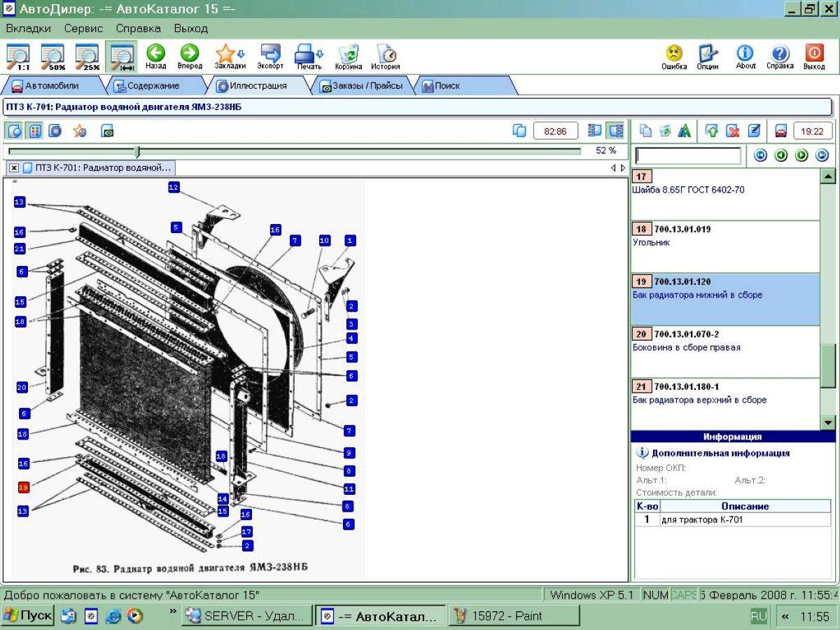The width and height of the screenshot is (840, 630).
Task: Switch to the Автомобили tab
Action: [x=52, y=85]
